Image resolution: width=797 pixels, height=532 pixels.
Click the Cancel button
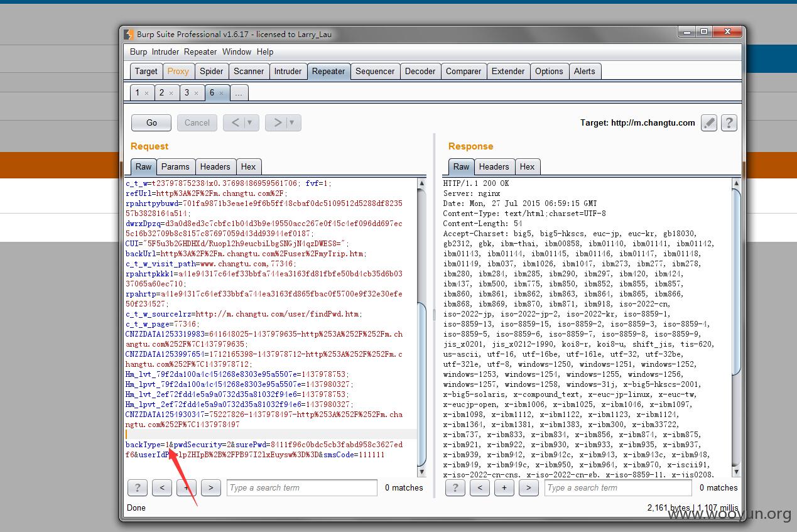tap(197, 122)
